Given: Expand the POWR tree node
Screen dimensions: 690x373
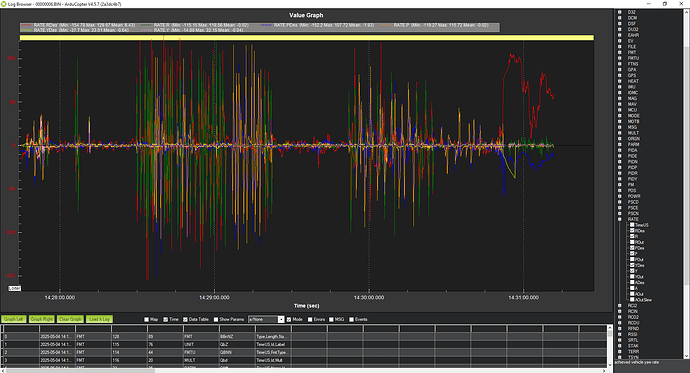Looking at the screenshot, I should click(620, 196).
